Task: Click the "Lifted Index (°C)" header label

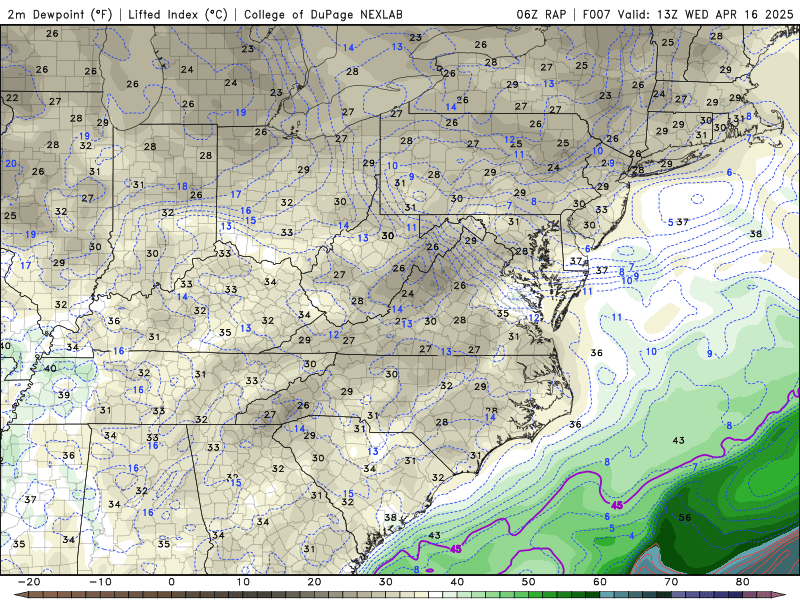Action: point(178,14)
